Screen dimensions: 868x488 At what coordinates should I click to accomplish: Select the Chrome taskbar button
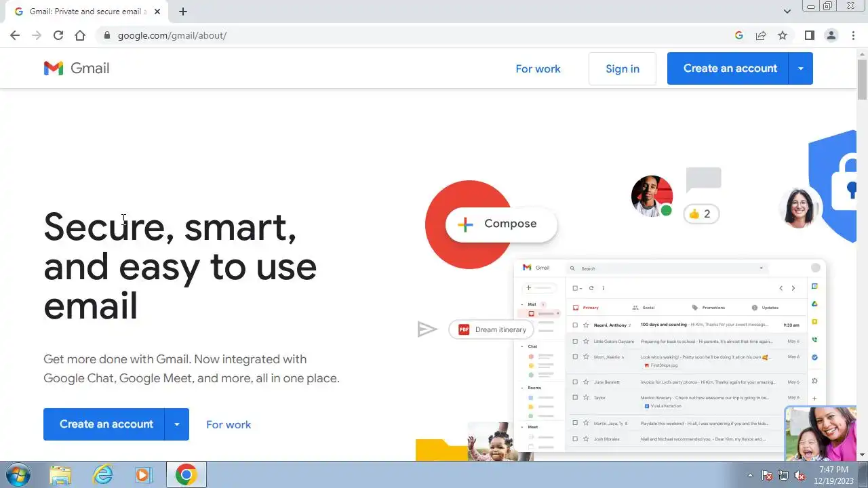click(186, 474)
